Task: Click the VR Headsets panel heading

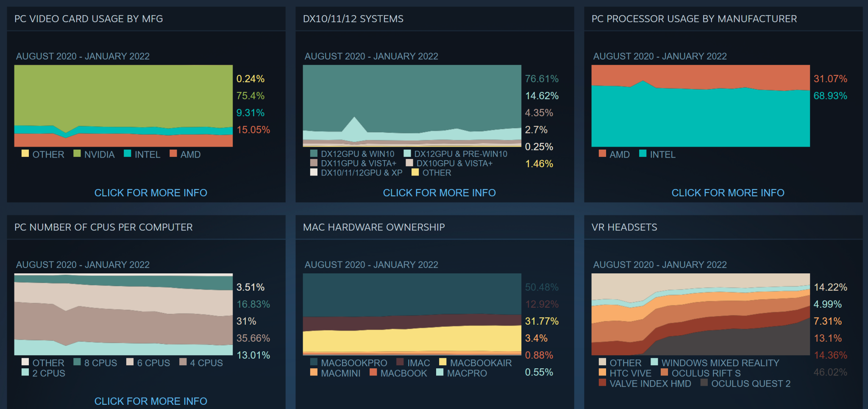Action: pos(624,227)
